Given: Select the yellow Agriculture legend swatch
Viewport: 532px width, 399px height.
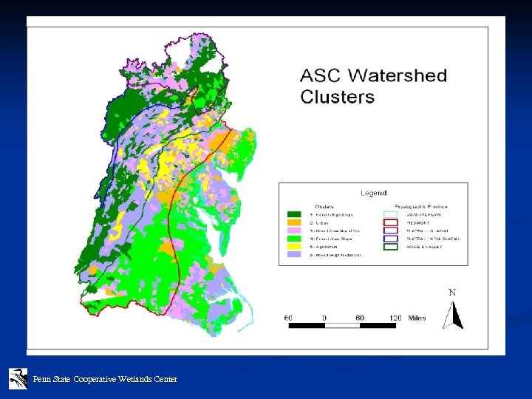Looking at the screenshot, I should point(294,247).
